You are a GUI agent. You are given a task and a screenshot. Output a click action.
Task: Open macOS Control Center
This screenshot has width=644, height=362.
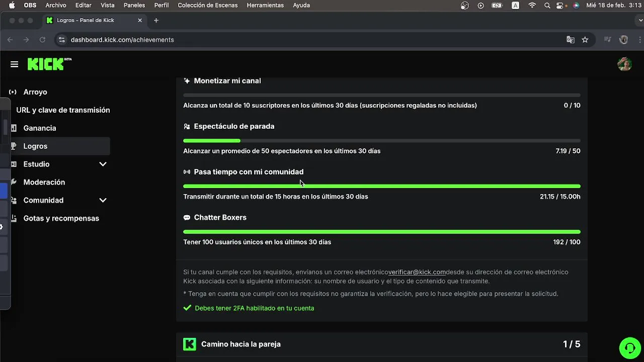coord(559,6)
